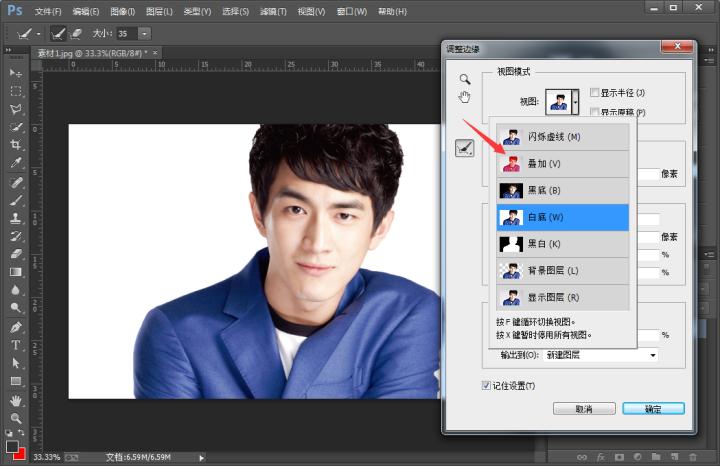Click the Hand tool in Refine Edge dialog
Viewport: 720px width, 466px height.
(464, 97)
